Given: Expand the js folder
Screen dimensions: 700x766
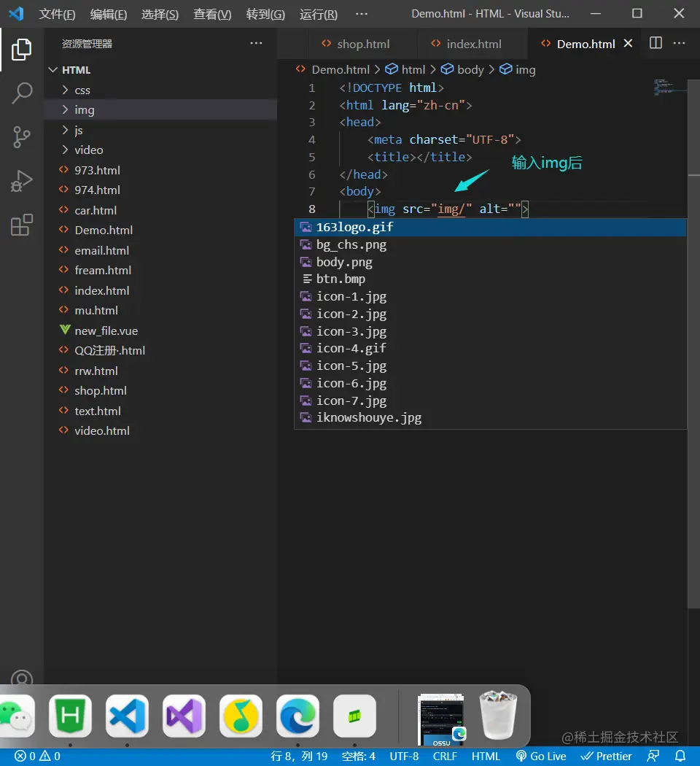Looking at the screenshot, I should click(160, 130).
